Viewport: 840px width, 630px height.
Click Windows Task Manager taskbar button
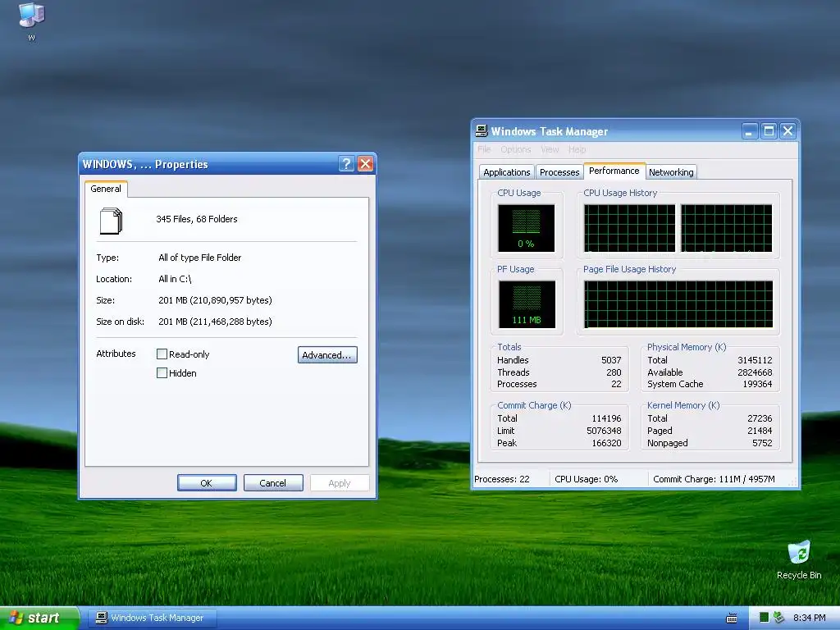click(x=152, y=619)
